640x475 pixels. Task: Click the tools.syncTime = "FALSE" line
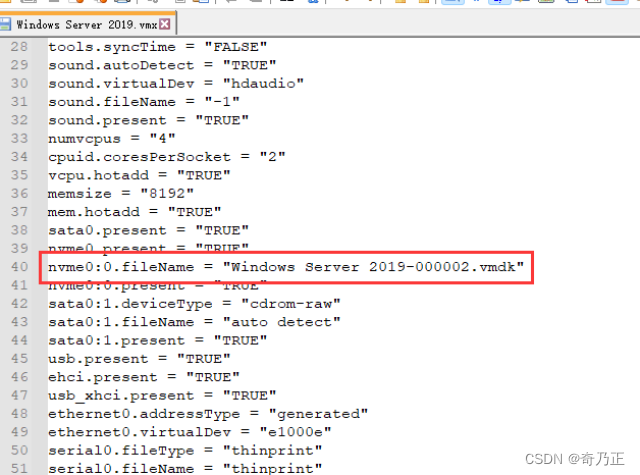coord(158,47)
